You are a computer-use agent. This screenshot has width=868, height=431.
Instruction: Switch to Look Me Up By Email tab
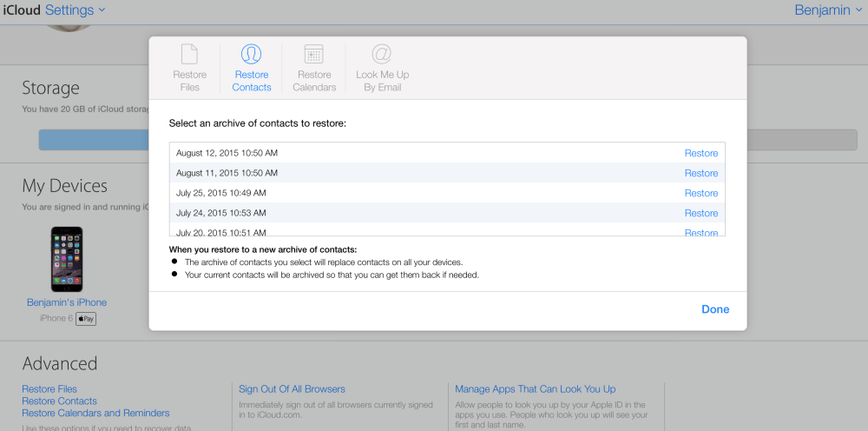382,81
